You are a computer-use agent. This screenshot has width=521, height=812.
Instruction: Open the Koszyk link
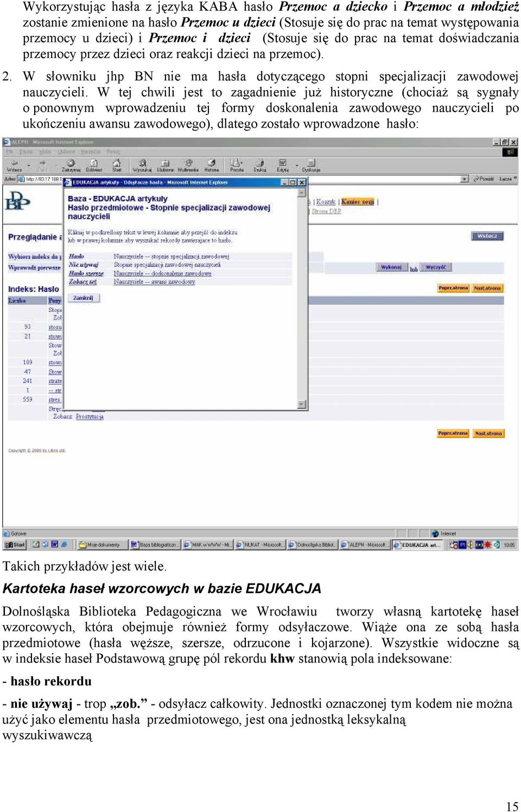click(326, 202)
